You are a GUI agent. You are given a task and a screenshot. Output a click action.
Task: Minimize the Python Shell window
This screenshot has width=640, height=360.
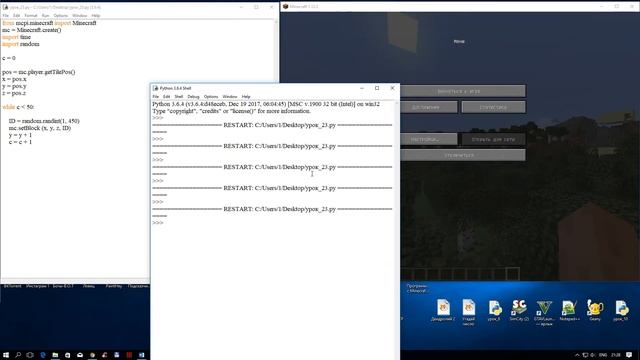tap(362, 88)
